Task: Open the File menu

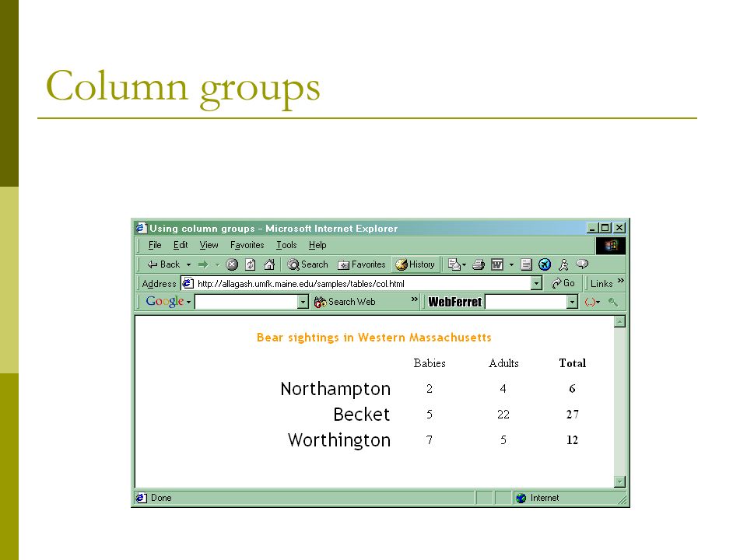Action: coord(155,245)
